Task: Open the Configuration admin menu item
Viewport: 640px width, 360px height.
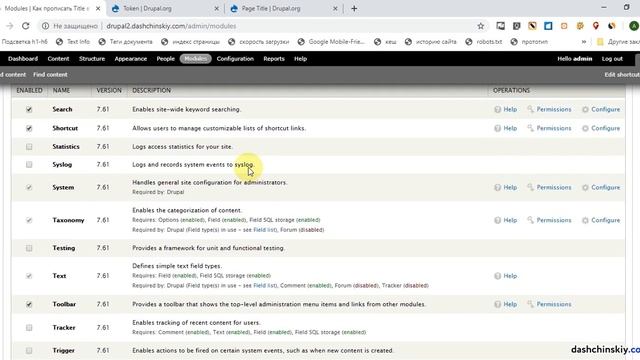Action: point(235,59)
